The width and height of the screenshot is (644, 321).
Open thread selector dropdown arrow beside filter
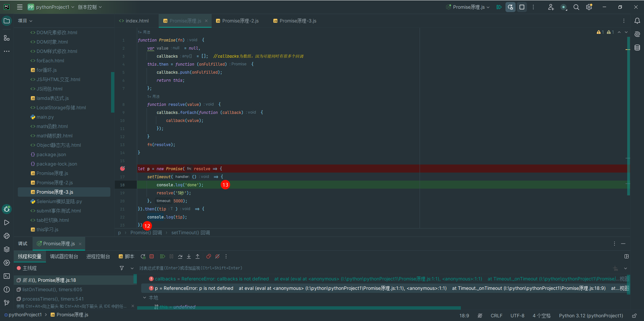132,268
